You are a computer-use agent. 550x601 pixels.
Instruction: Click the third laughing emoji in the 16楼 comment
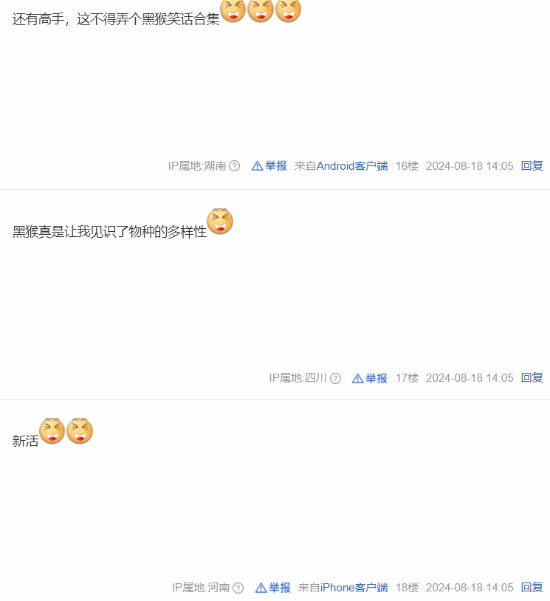point(288,10)
